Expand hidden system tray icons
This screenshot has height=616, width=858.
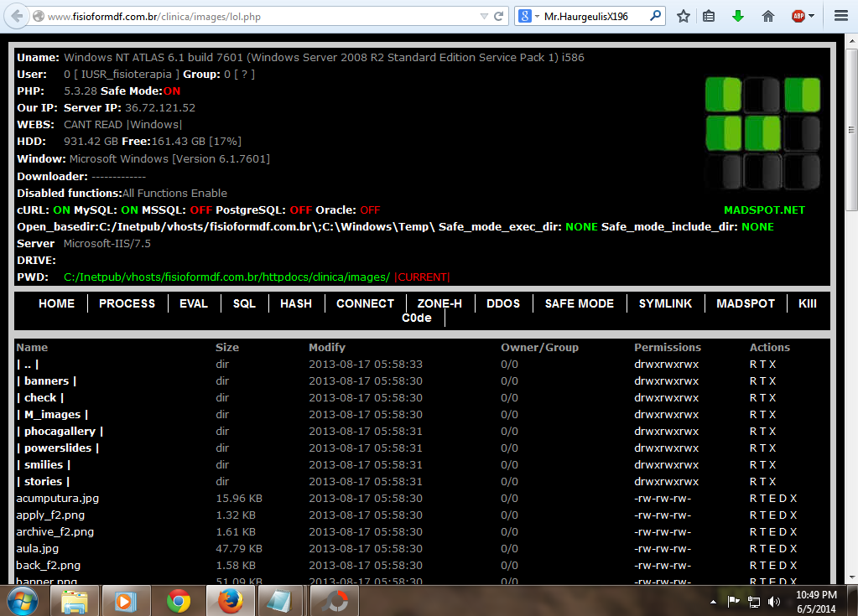click(x=714, y=600)
